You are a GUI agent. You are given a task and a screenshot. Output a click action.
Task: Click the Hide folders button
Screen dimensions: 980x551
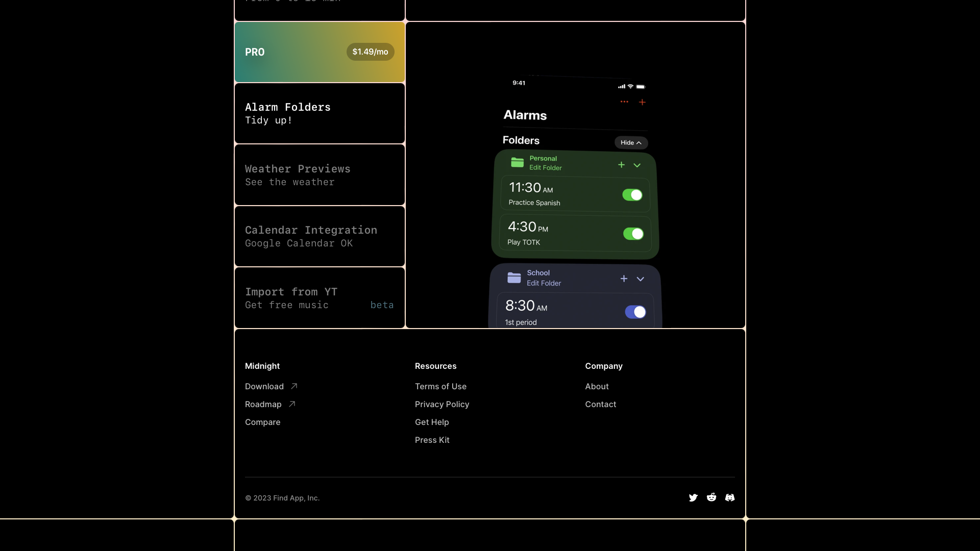(x=631, y=143)
